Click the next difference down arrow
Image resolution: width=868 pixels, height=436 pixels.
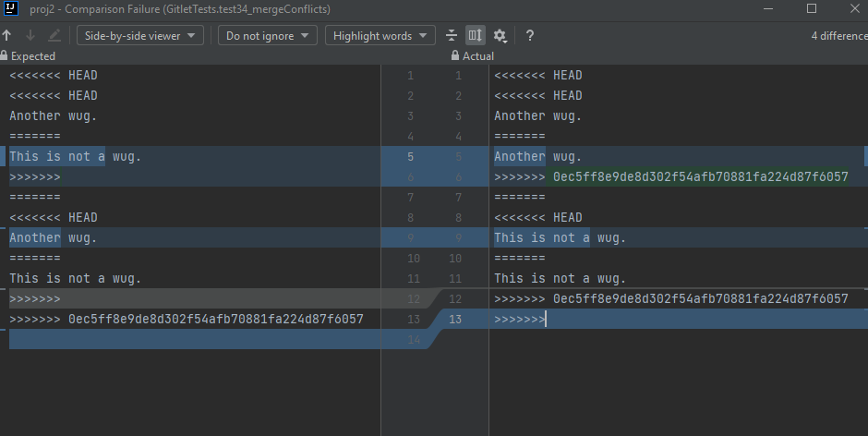pyautogui.click(x=30, y=35)
